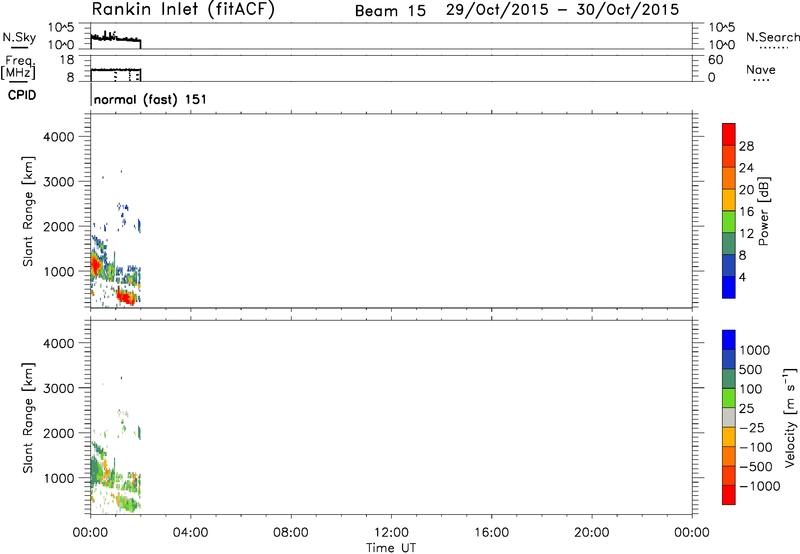Pick the top blue segment of Velocity colorbar
The width and height of the screenshot is (800, 554).
point(729,340)
